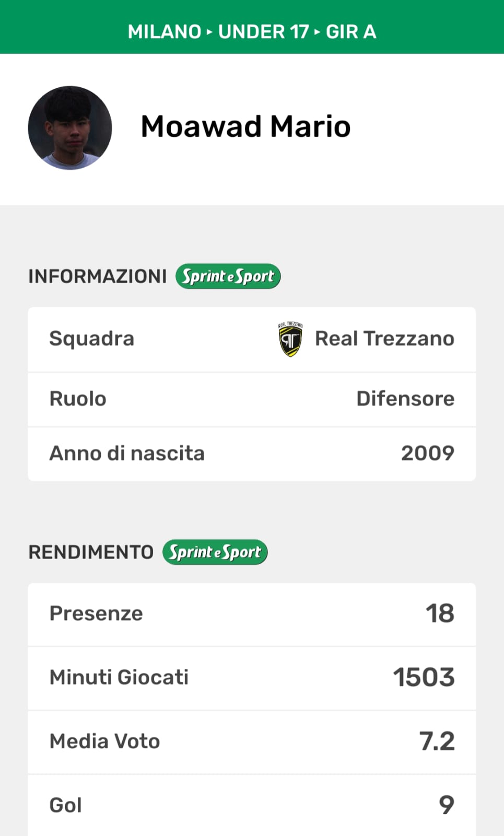Click the INFORMAZIONI section heading
This screenshot has width=504, height=836.
click(x=98, y=276)
